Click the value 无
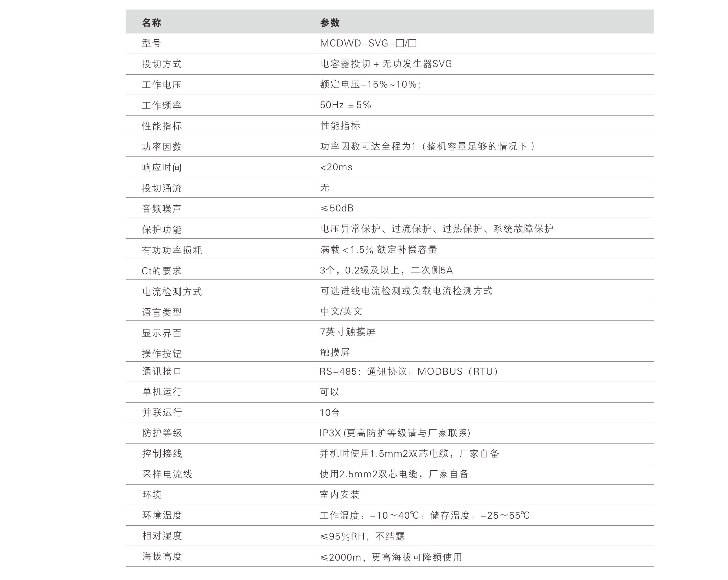 [x=325, y=187]
